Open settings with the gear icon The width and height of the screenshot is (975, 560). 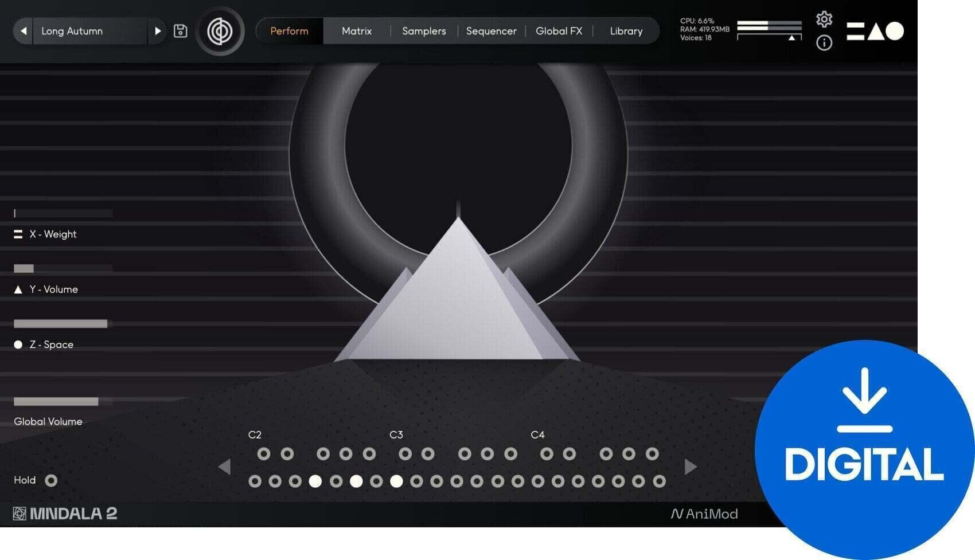click(824, 19)
